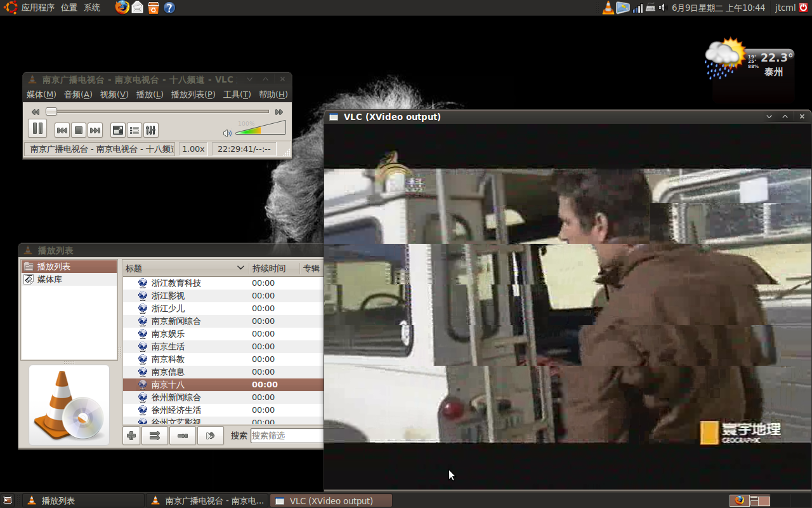The width and height of the screenshot is (812, 508).
Task: Open the 应用程序 menu in top panel
Action: click(38, 8)
